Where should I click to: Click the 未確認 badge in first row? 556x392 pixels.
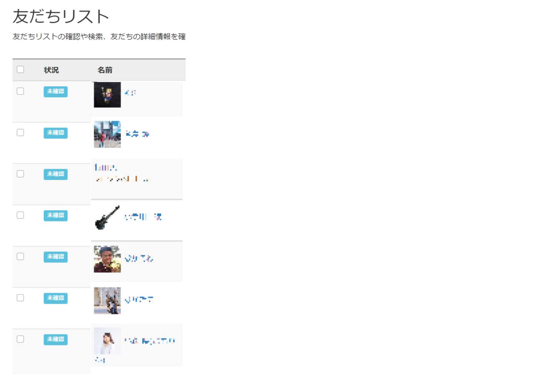click(x=56, y=92)
